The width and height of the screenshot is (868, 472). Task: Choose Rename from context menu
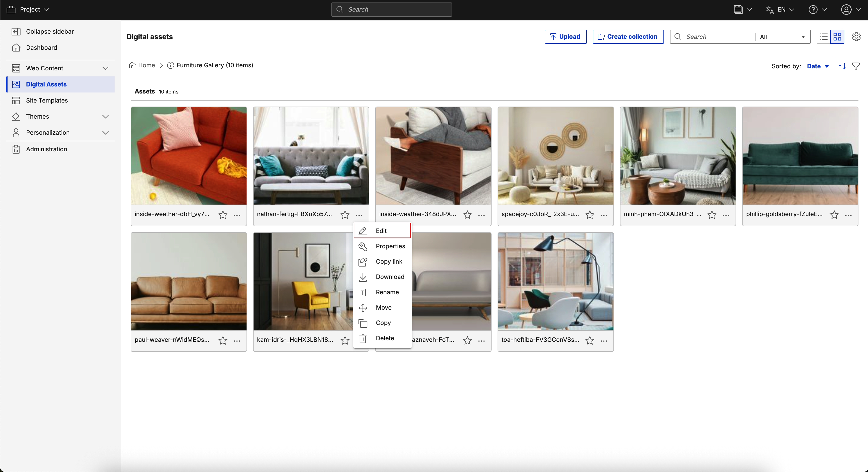387,292
